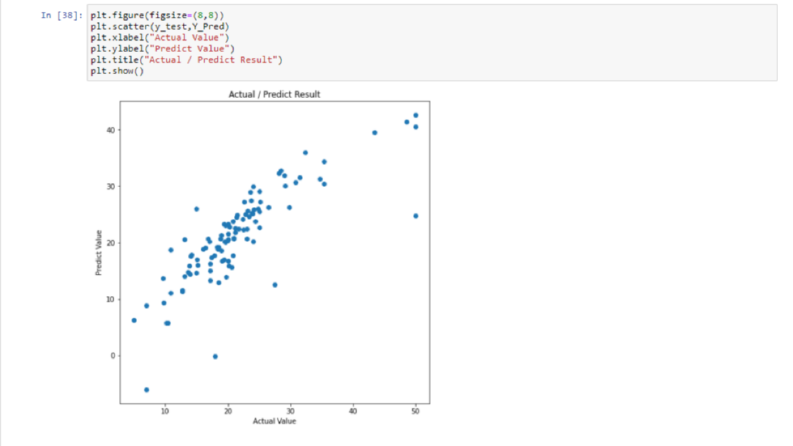Click the x-axis label Actual Value
The width and height of the screenshot is (793, 446).
pyautogui.click(x=274, y=421)
